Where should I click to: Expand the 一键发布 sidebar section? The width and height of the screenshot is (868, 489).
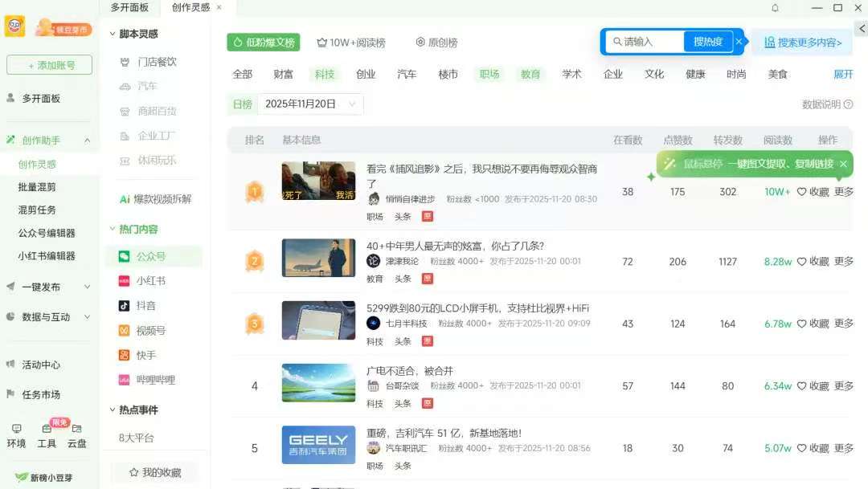pyautogui.click(x=88, y=287)
